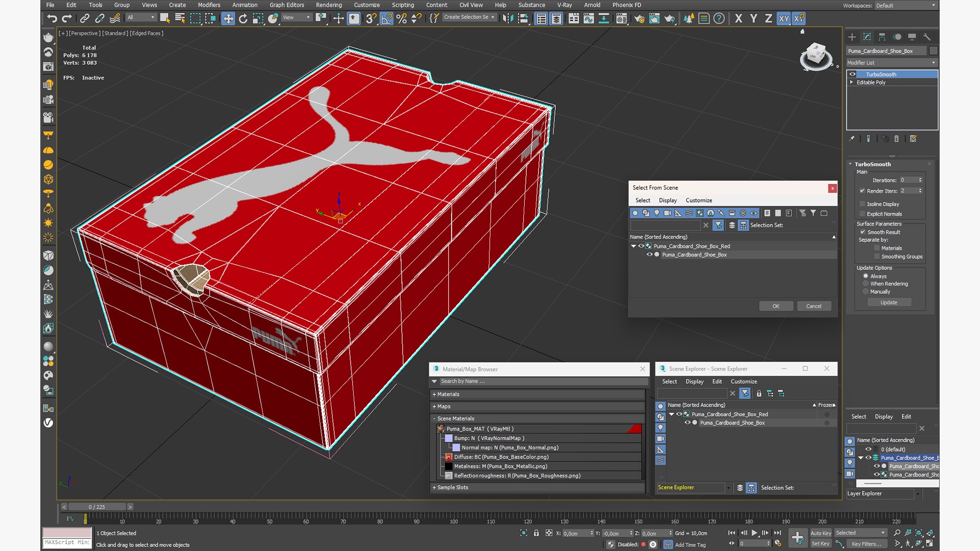Open the Create Selection Set dropdown
The image size is (980, 551).
click(x=470, y=17)
